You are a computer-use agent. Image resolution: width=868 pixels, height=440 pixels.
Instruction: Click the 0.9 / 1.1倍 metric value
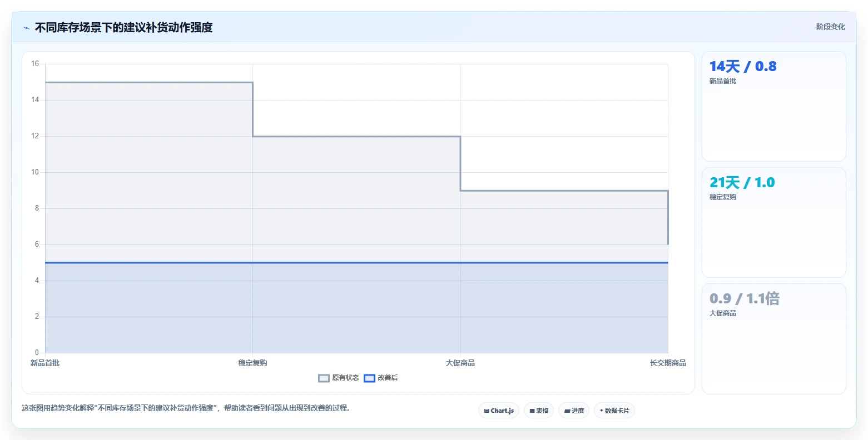[745, 298]
